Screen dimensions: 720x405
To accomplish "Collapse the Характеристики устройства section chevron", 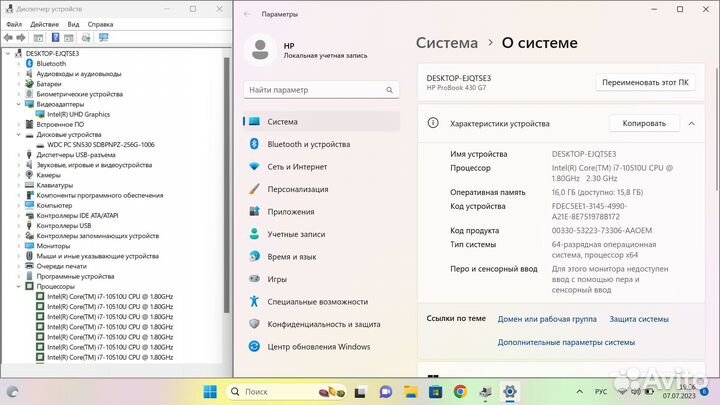I will pyautogui.click(x=692, y=124).
